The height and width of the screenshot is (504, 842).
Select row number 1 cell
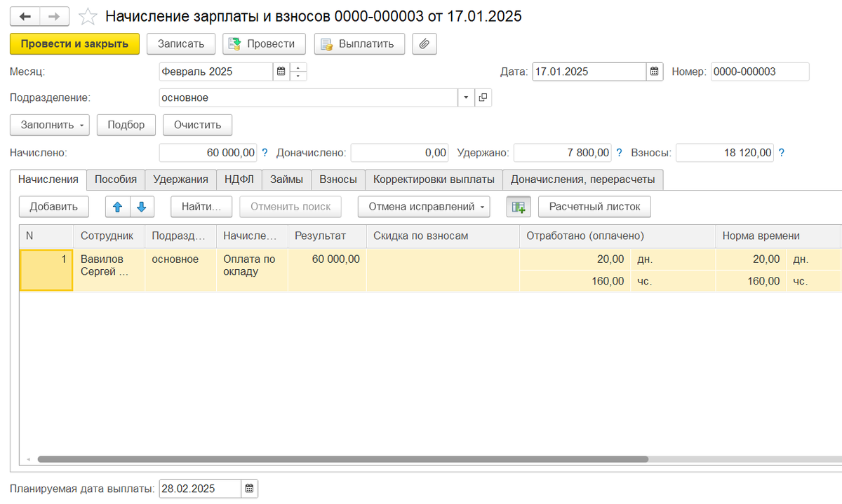(46, 270)
